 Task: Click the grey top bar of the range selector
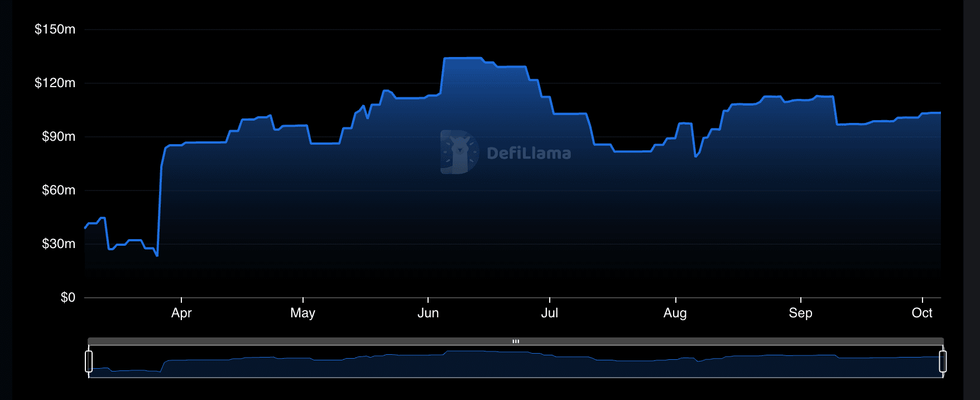pyautogui.click(x=516, y=341)
